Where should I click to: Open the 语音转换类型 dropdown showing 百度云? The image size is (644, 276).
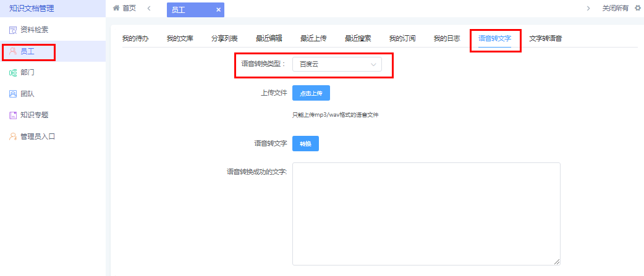[337, 64]
